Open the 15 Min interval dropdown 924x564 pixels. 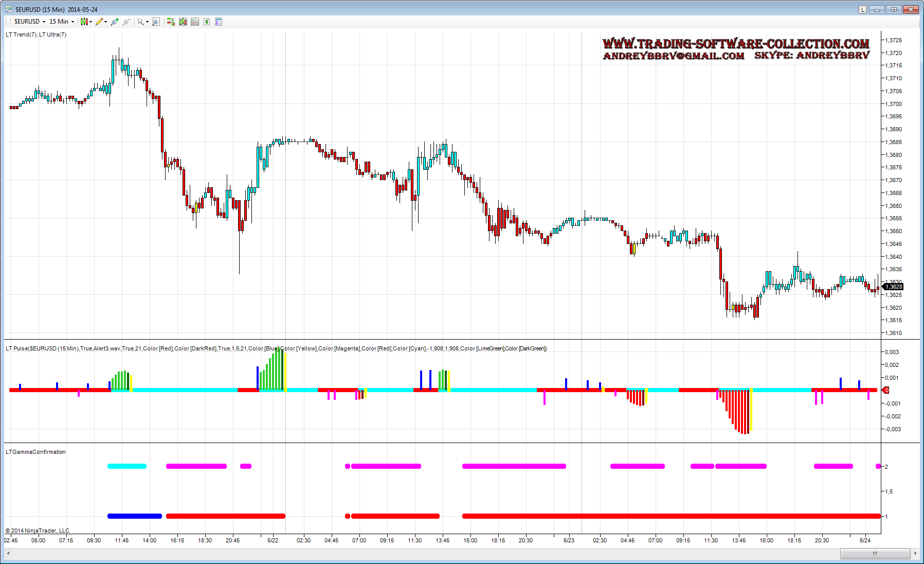(x=61, y=22)
